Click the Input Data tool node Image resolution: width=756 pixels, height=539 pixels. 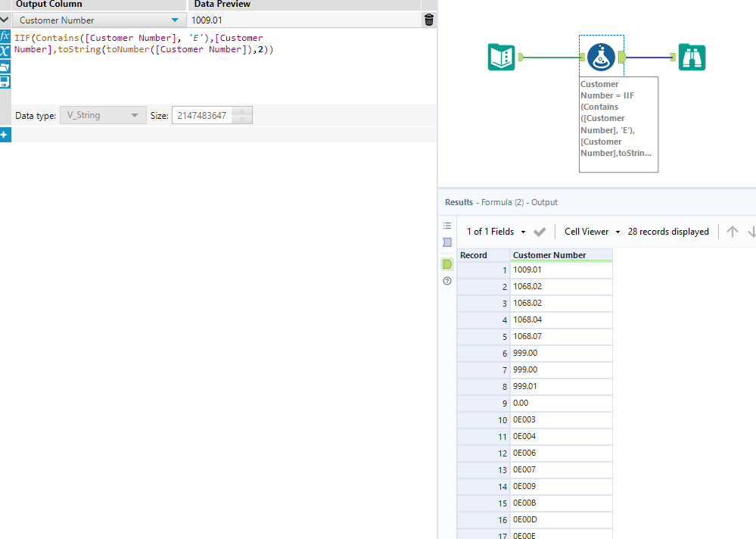(502, 57)
